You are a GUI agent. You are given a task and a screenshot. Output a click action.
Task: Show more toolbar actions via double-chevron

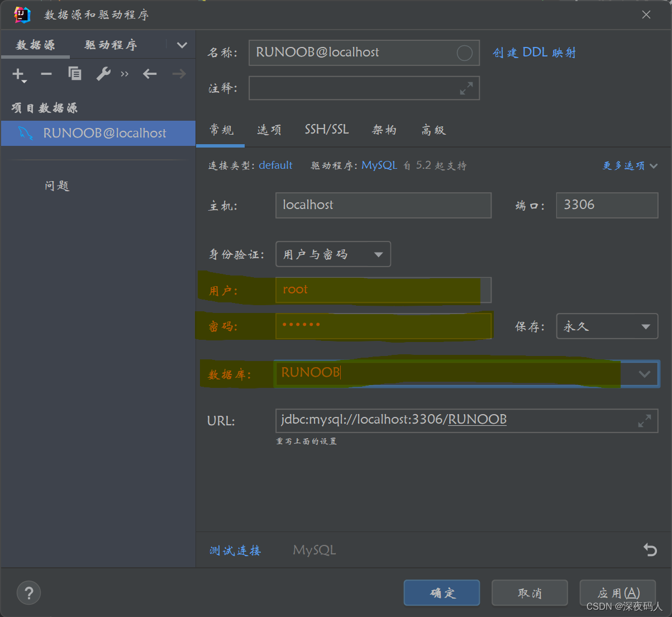coord(125,74)
